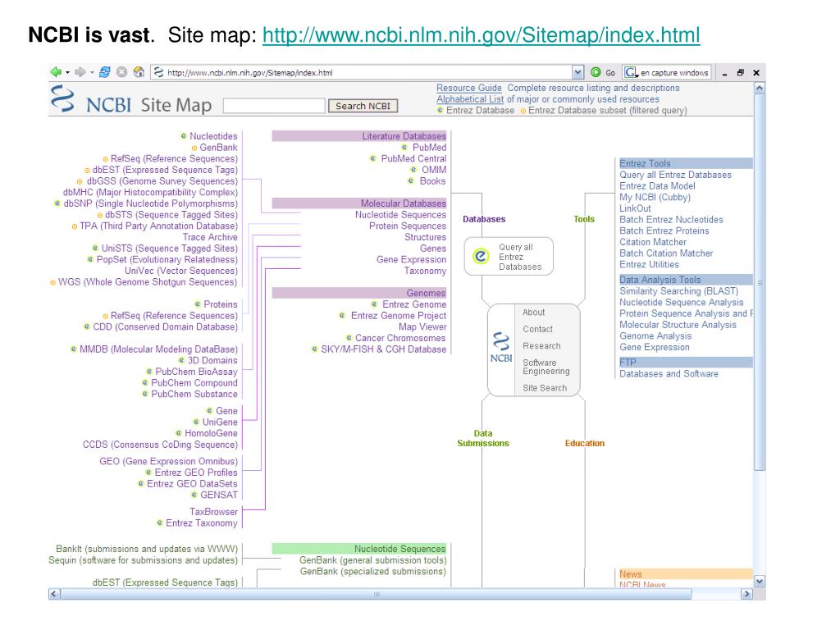Click Query all Entrez Databases center box
Viewport: 840px width, 630px height.
click(509, 257)
